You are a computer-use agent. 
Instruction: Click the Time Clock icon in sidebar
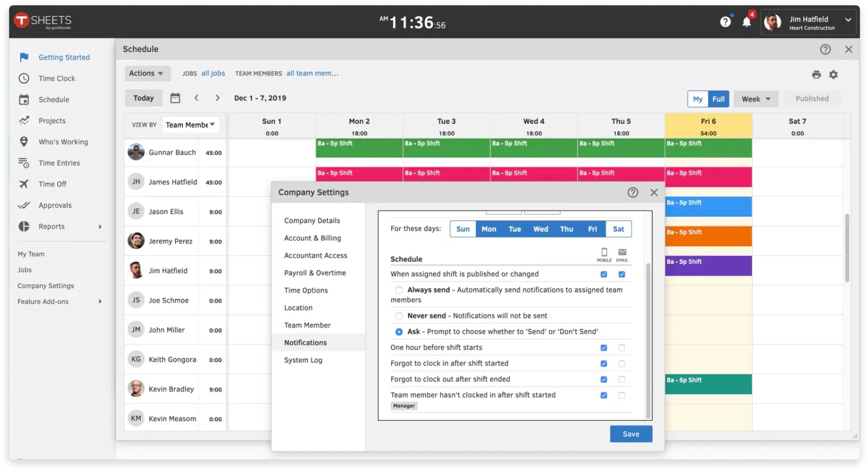24,78
